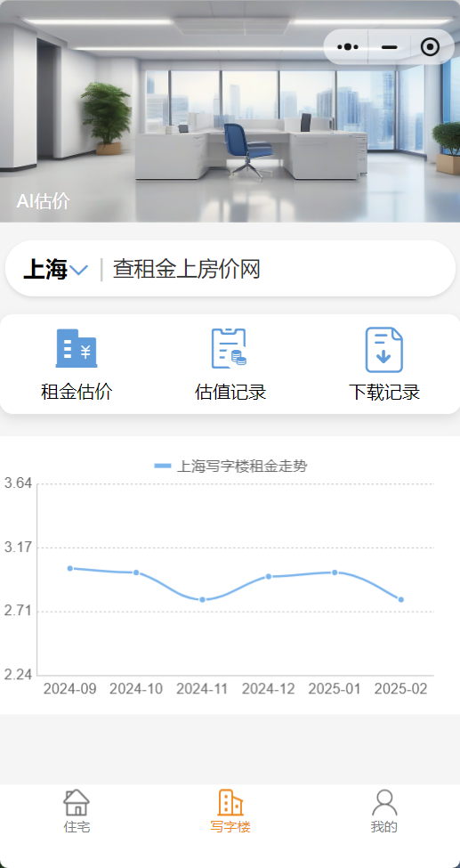Click the 租金估价 text label

77,392
